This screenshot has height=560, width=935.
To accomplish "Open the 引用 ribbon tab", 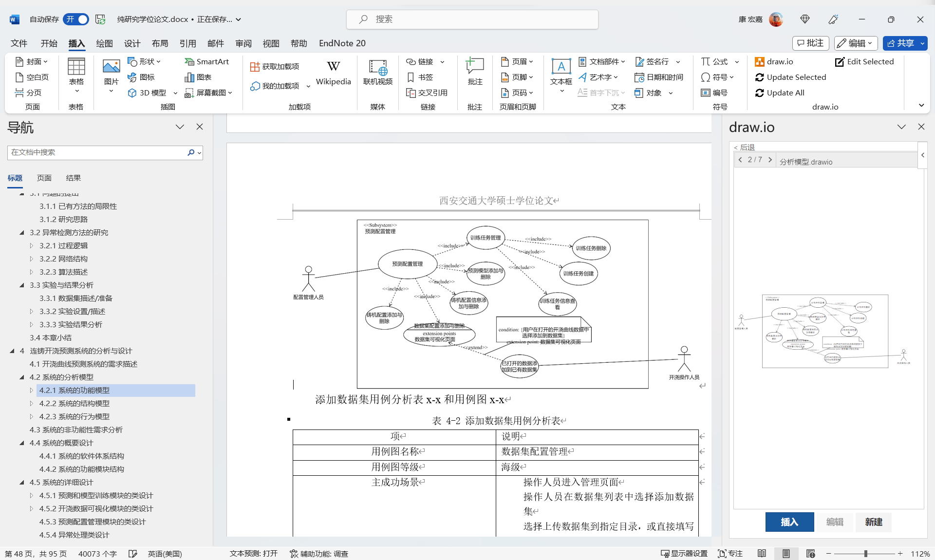I will pyautogui.click(x=187, y=43).
